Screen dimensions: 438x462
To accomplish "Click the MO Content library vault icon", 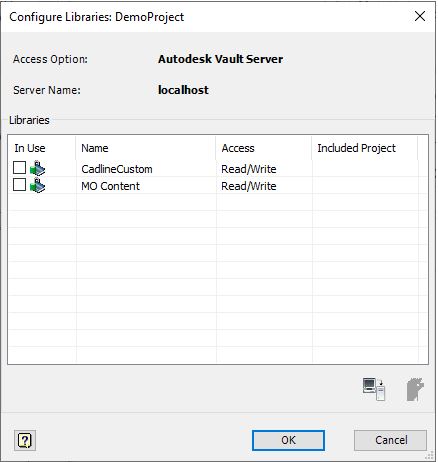I will click(37, 185).
